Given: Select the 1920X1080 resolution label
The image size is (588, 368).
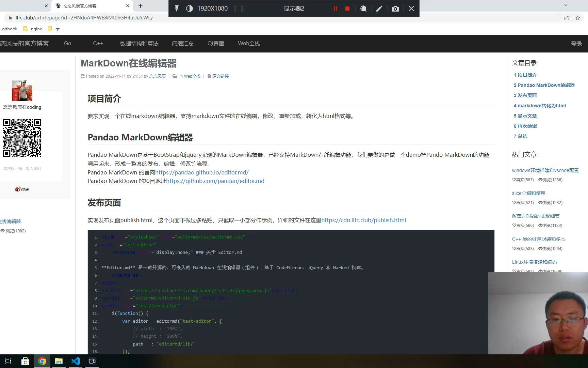Looking at the screenshot, I should click(213, 9).
